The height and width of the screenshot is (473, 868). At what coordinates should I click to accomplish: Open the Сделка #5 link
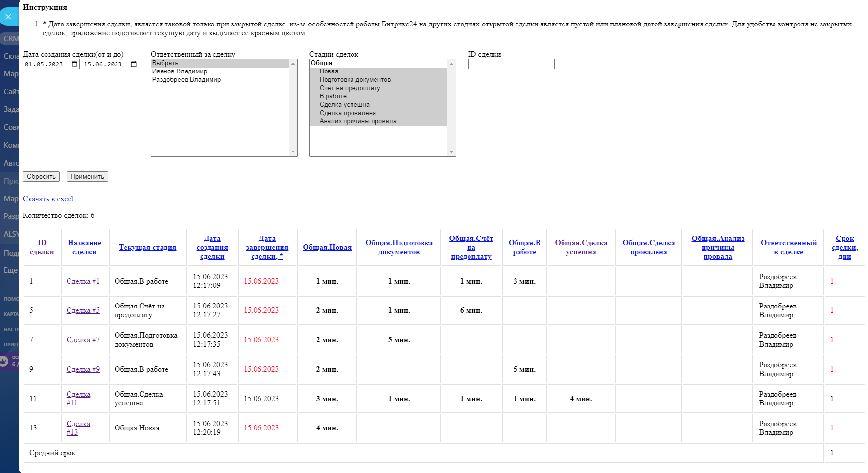tap(83, 310)
